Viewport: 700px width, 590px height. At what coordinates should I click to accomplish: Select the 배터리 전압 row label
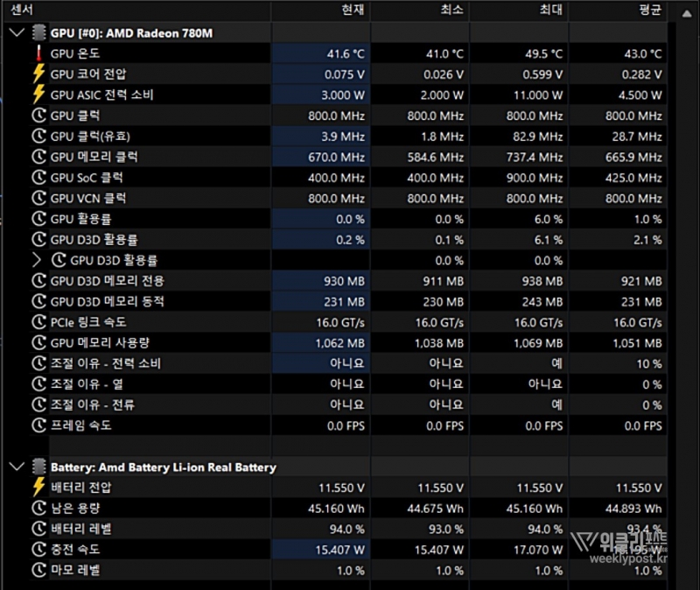point(80,488)
